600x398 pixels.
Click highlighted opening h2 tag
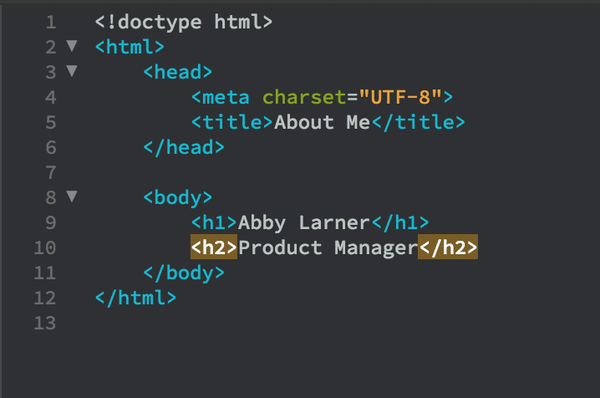click(x=214, y=247)
